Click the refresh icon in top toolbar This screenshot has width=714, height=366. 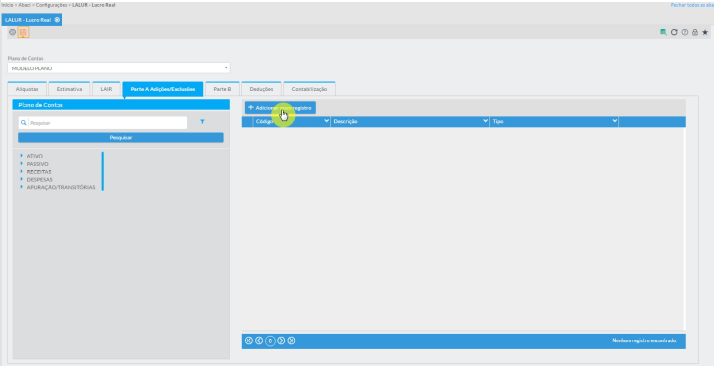(x=674, y=32)
